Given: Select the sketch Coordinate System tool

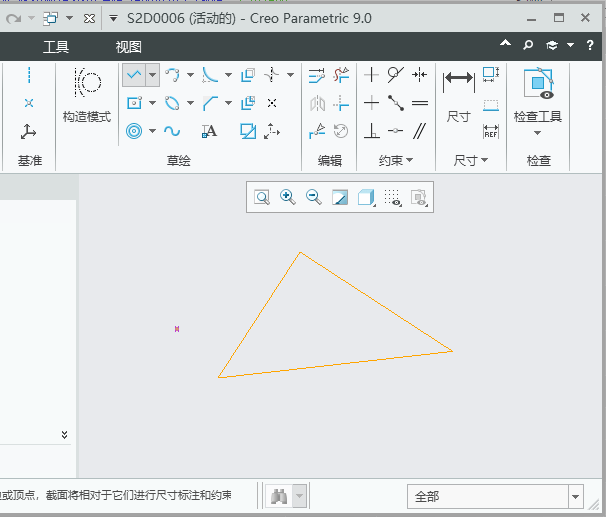Looking at the screenshot, I should click(272, 131).
